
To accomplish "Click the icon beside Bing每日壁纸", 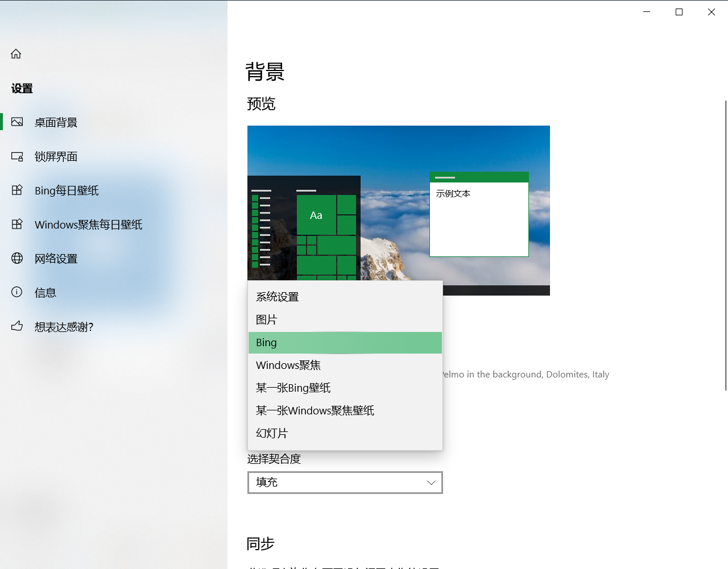I will pos(17,190).
